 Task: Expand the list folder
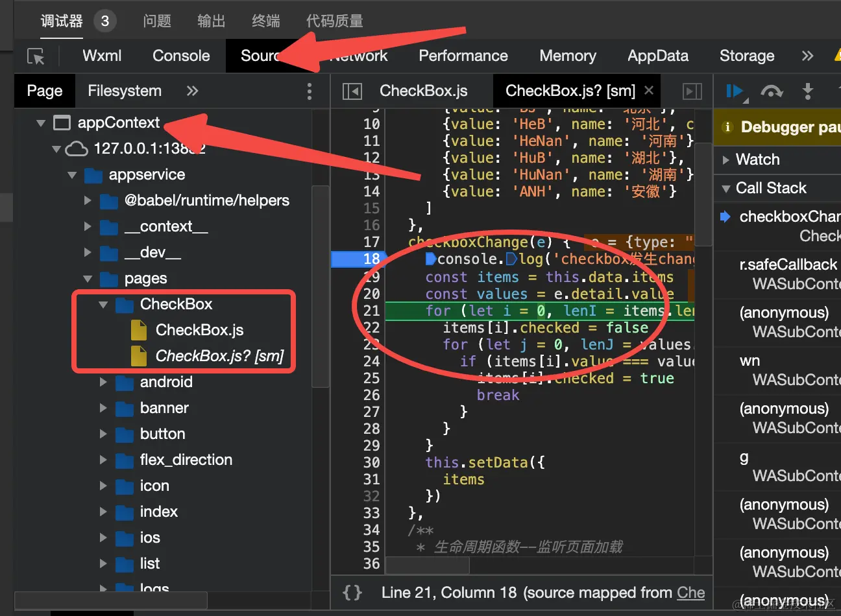coord(103,563)
